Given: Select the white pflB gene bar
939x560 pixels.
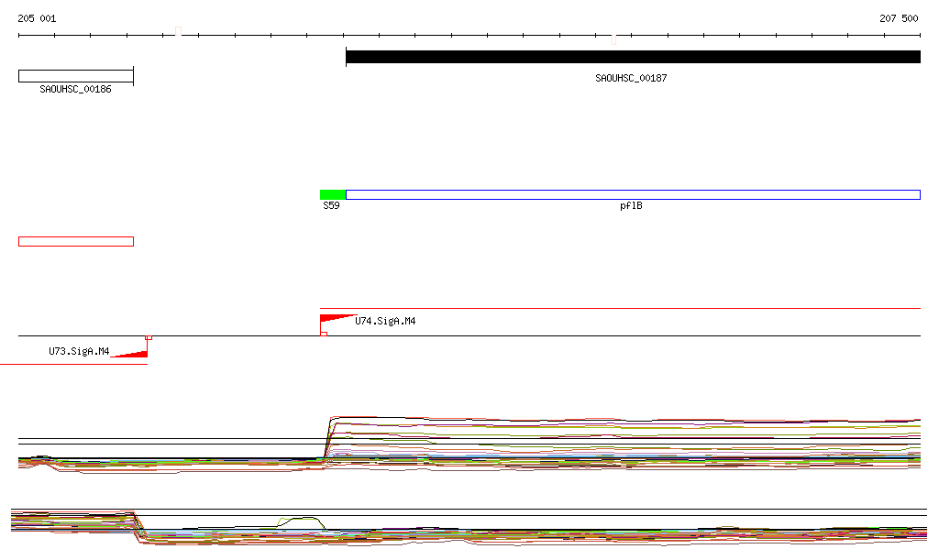Looking at the screenshot, I should [x=633, y=194].
